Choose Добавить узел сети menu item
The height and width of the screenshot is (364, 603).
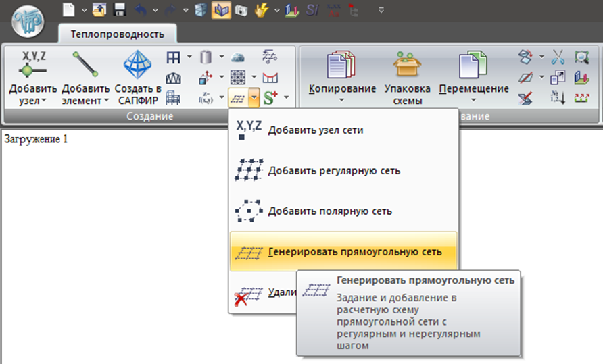(x=343, y=130)
